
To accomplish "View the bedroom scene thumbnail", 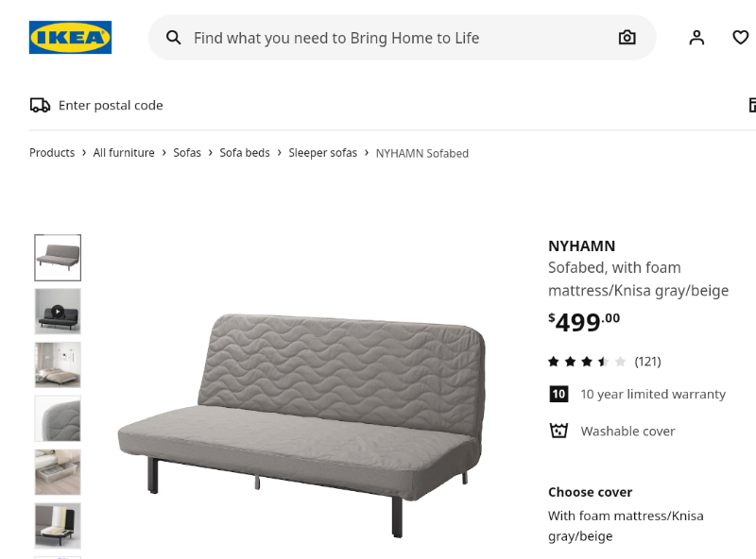I will click(58, 364).
